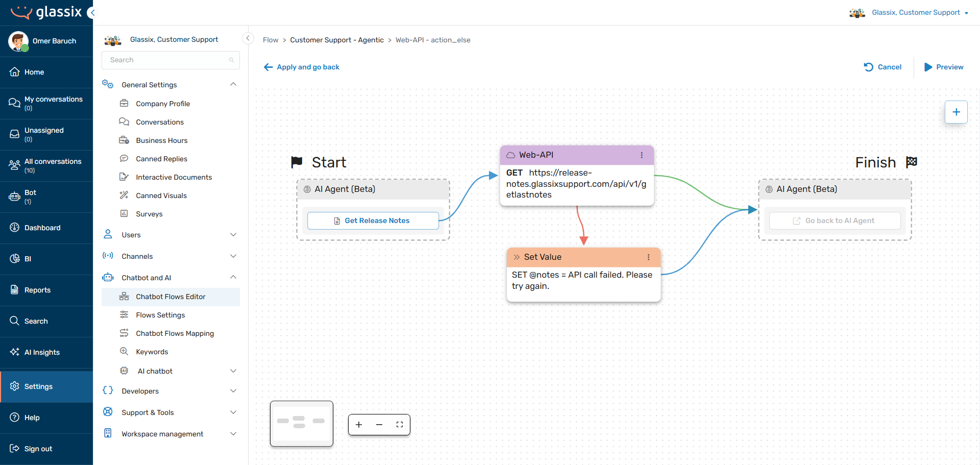Collapse the General Settings section
The width and height of the screenshot is (980, 465).
[x=233, y=84]
